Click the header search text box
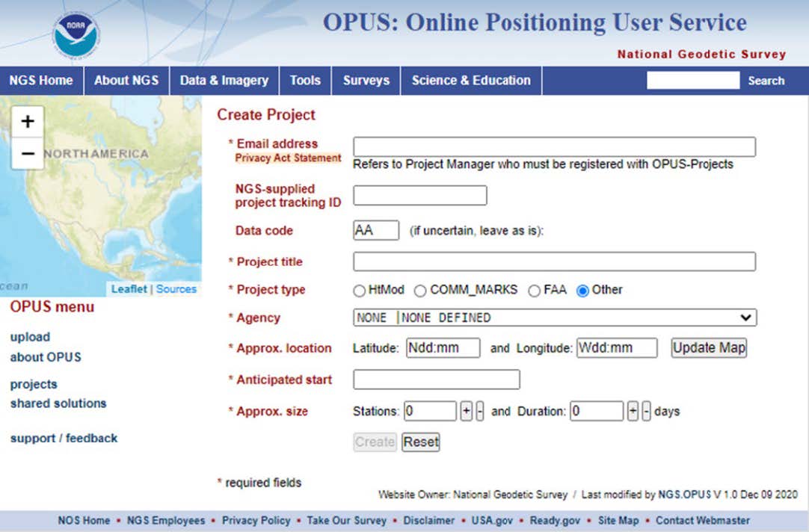The image size is (809, 532). point(693,81)
